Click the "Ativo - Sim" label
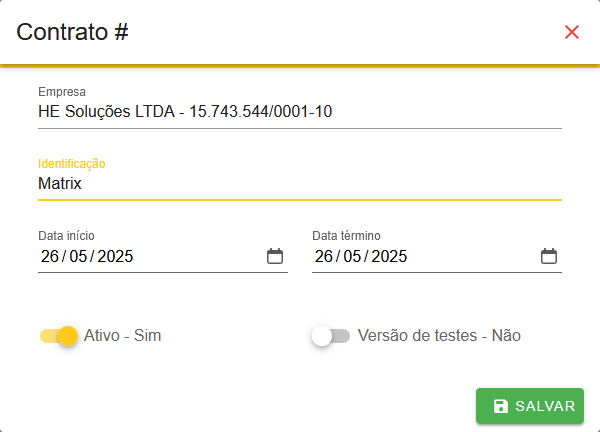 (x=123, y=336)
